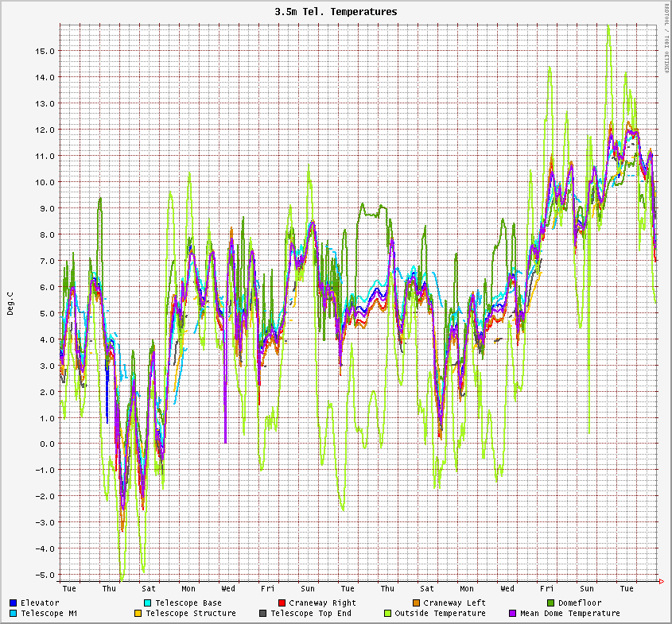672x624 pixels.
Task: Click the 'Outside Temperature' legend label
Action: (x=440, y=614)
